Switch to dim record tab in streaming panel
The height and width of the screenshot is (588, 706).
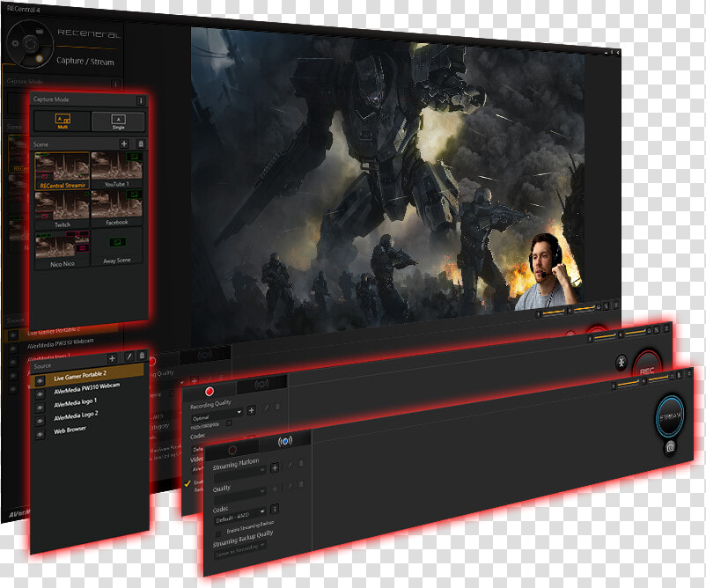(232, 450)
